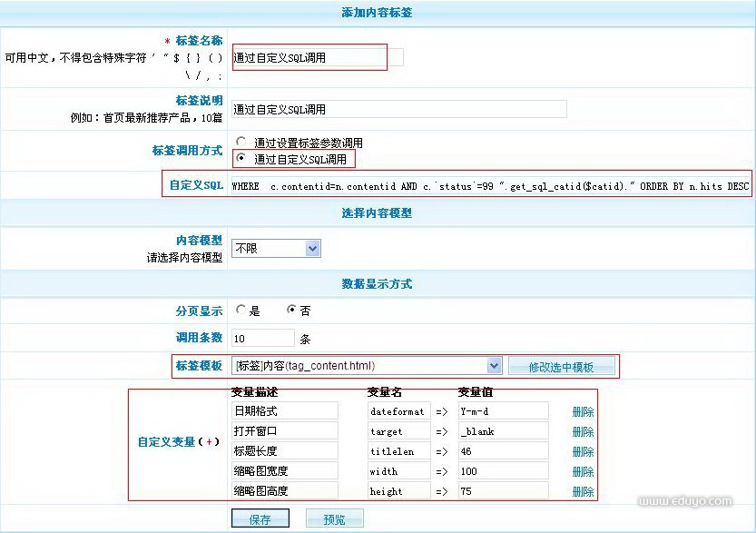Click the 预览 button
Image resolution: width=756 pixels, height=533 pixels.
tap(334, 519)
